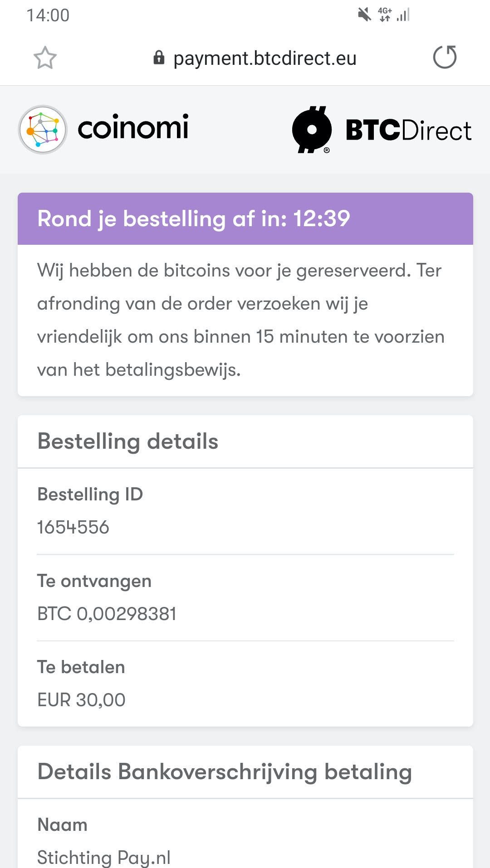The height and width of the screenshot is (868, 490).
Task: Reload the page with refresh icon
Action: pyautogui.click(x=445, y=57)
